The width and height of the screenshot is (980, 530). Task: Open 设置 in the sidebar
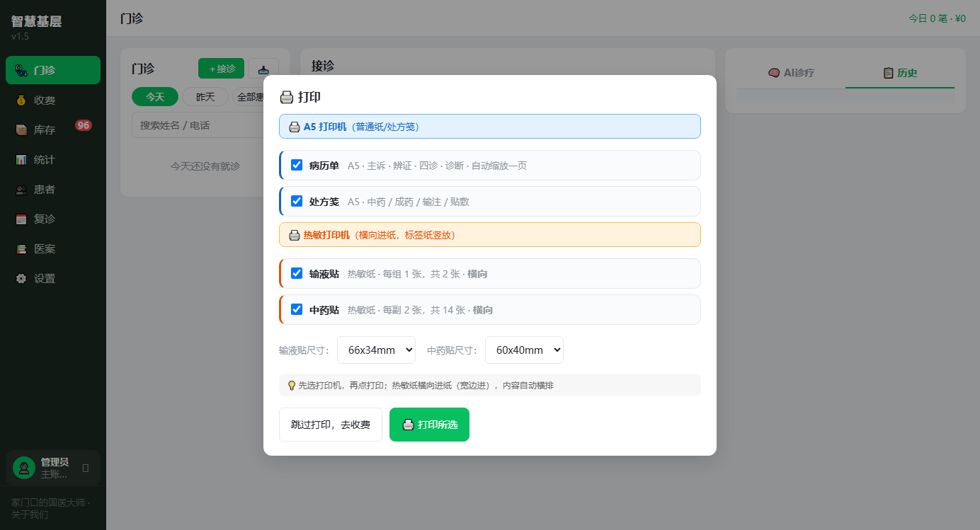tap(53, 278)
